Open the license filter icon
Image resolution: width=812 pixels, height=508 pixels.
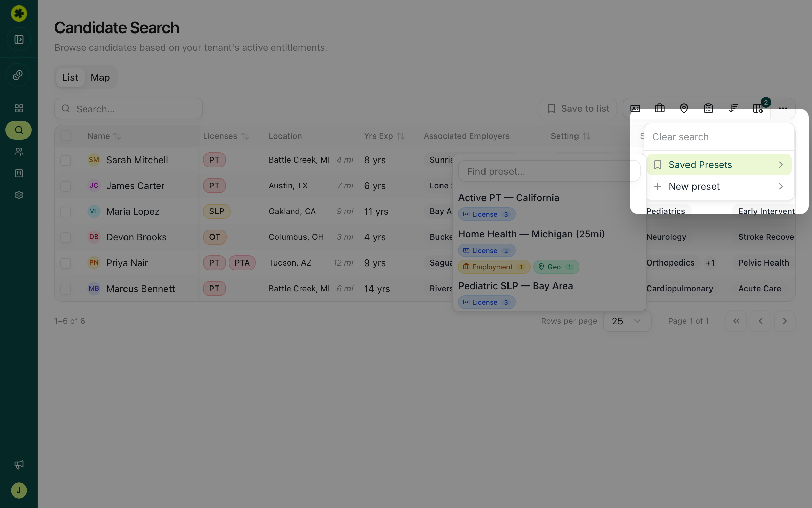pyautogui.click(x=635, y=108)
